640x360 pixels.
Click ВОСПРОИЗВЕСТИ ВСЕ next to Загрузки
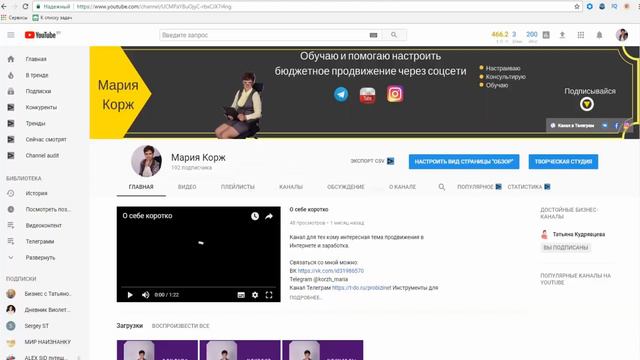pyautogui.click(x=180, y=326)
